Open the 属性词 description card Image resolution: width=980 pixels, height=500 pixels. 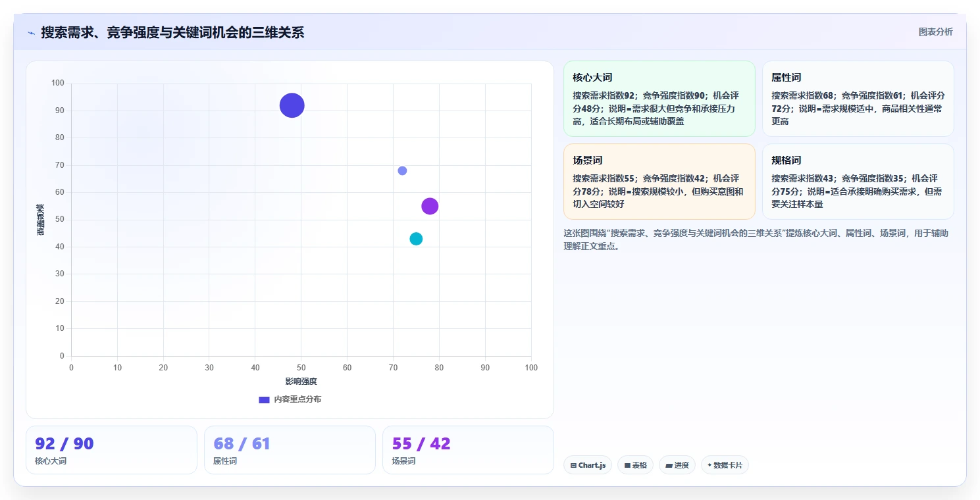tap(858, 99)
